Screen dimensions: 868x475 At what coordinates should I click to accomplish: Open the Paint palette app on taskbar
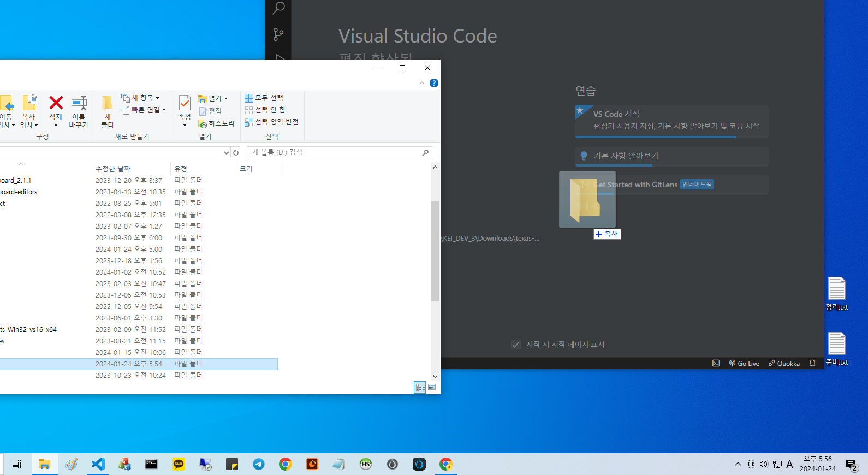pos(71,464)
